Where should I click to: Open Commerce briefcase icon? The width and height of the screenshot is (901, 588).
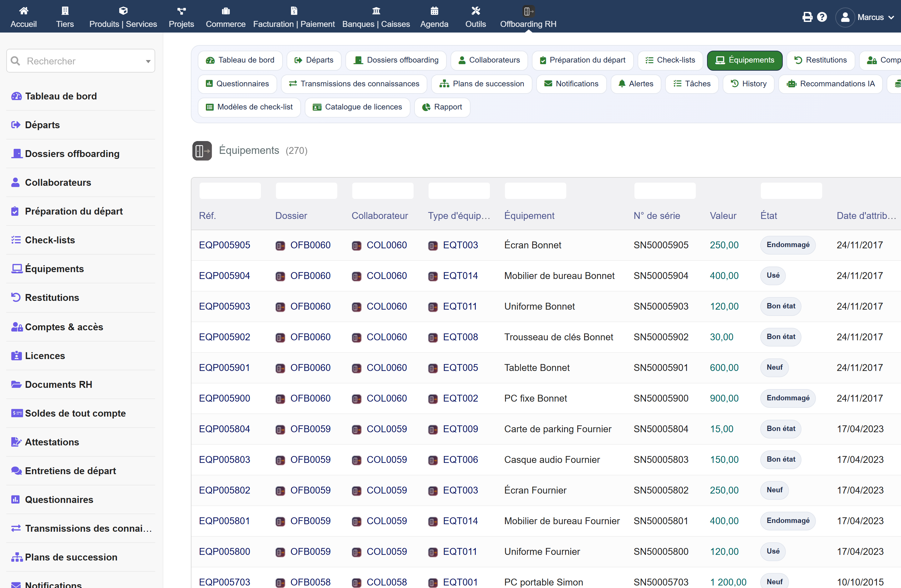pyautogui.click(x=226, y=11)
